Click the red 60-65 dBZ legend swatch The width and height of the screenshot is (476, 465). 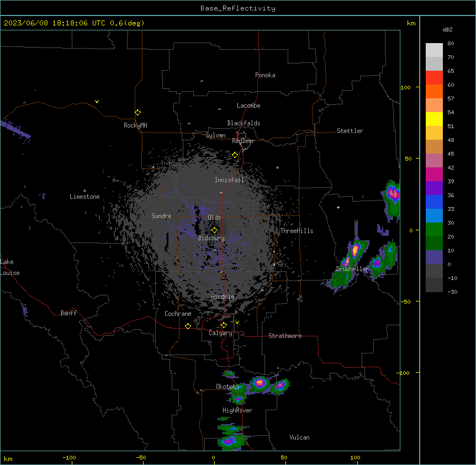tap(434, 78)
